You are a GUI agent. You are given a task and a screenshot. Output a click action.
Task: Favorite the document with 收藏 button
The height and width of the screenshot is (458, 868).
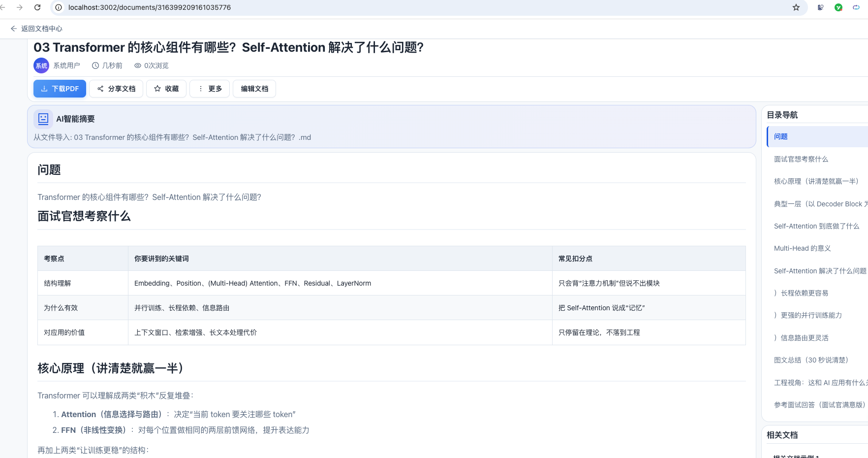pos(166,89)
